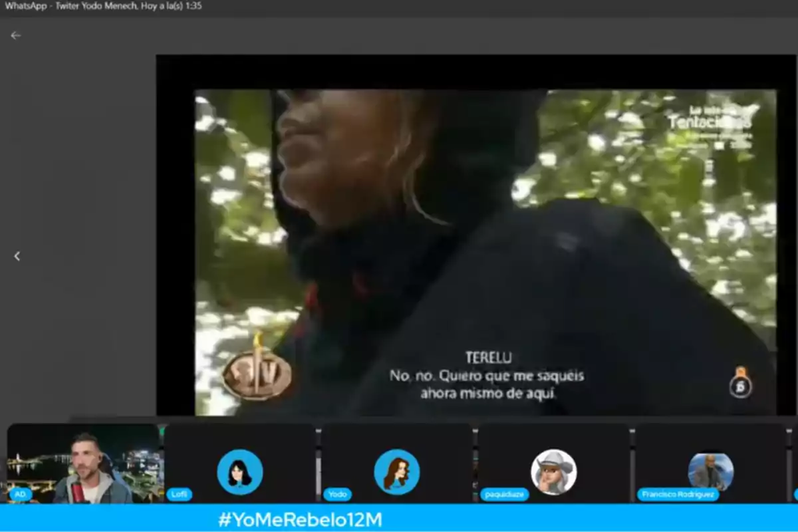Click the Tentaciones promo text overlay

coord(710,122)
